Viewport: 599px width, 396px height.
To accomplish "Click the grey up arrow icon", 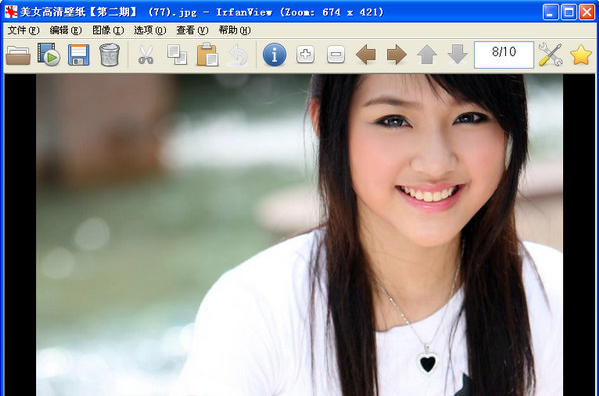I will tap(427, 55).
